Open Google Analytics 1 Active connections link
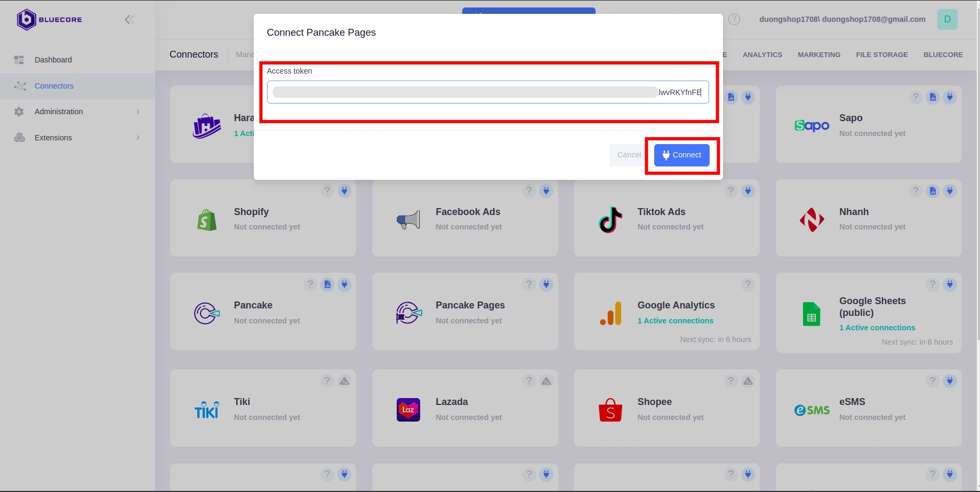The width and height of the screenshot is (980, 492). tap(675, 321)
